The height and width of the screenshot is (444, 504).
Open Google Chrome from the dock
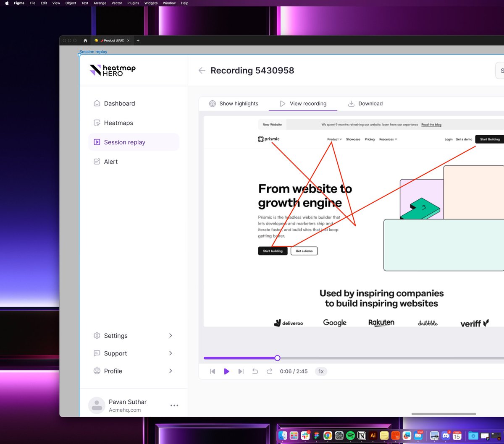[x=328, y=436]
